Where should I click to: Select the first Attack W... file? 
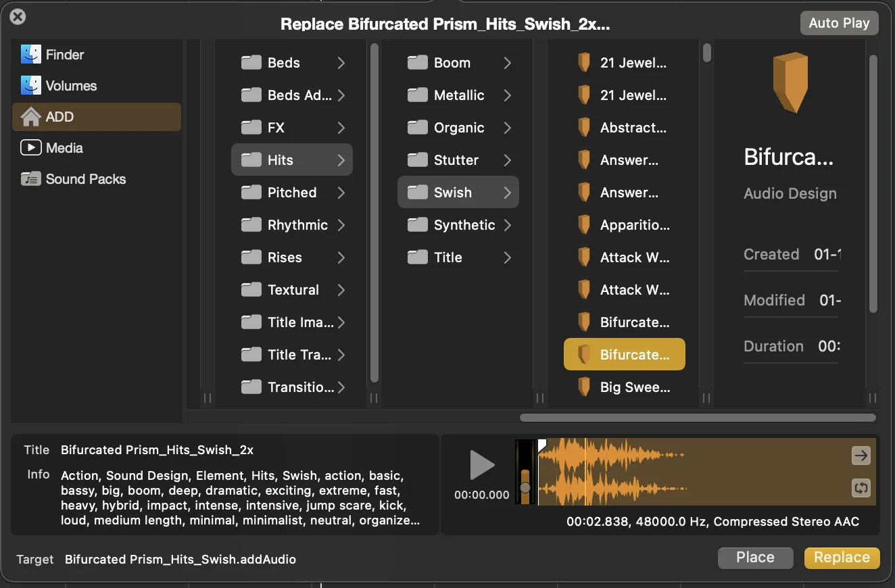(x=625, y=258)
